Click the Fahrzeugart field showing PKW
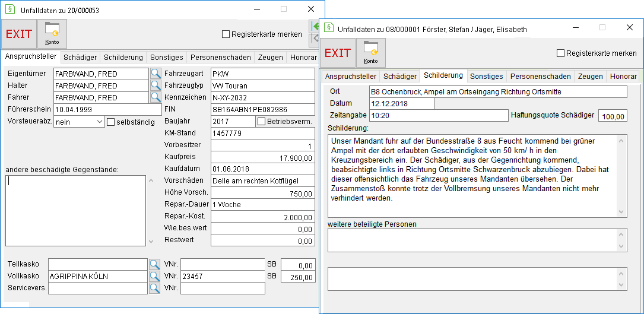Screen dimensions: 644x314 (x=262, y=74)
